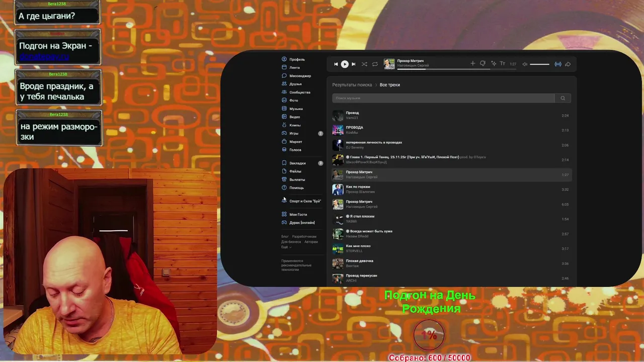Open the Лента feed icon
Viewport: 644px width, 362px height.
[x=284, y=67]
